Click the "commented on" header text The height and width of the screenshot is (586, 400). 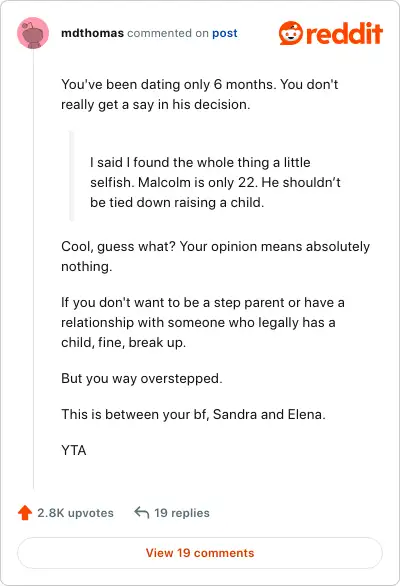tap(168, 33)
